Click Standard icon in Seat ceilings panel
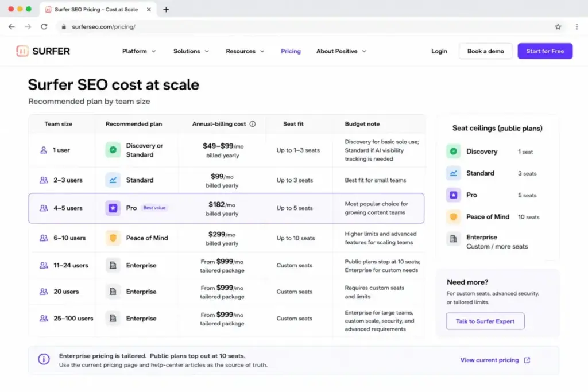This screenshot has height=392, width=588. click(x=454, y=173)
